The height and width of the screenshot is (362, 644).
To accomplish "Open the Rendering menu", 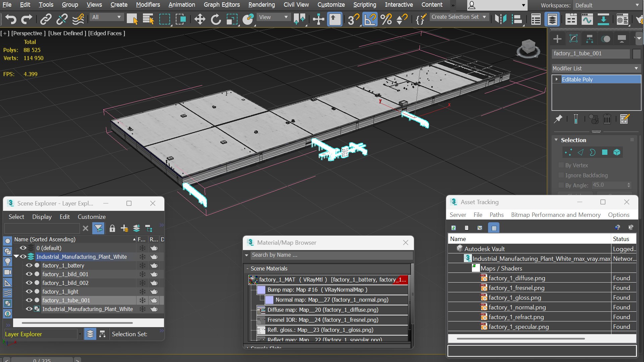I will click(x=262, y=5).
